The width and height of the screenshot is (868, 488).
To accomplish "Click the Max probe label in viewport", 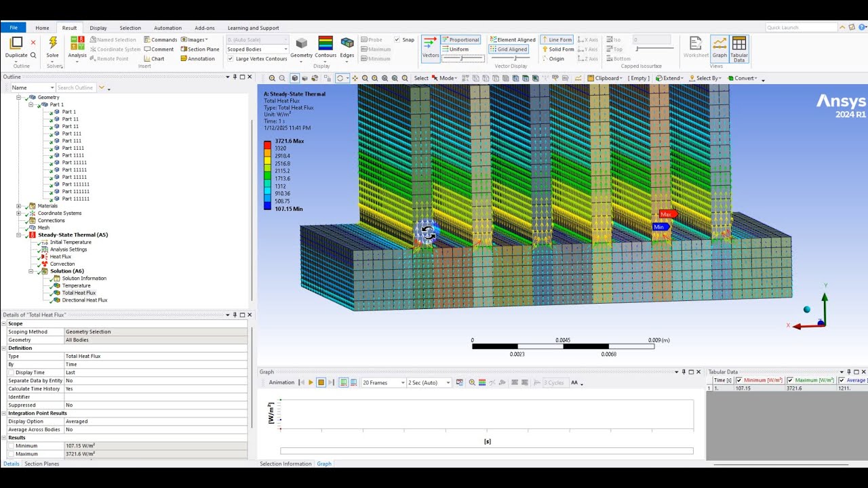I will (667, 215).
